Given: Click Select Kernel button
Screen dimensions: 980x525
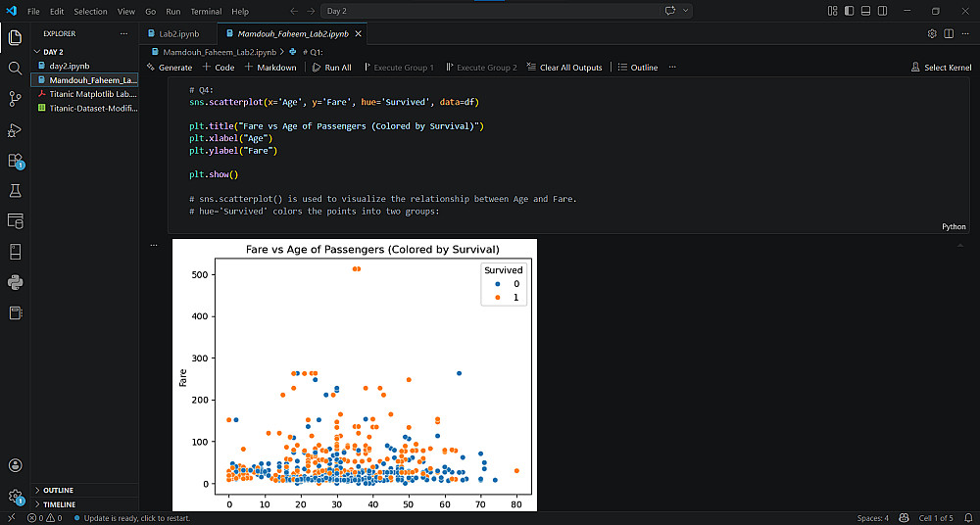Looking at the screenshot, I should point(941,68).
